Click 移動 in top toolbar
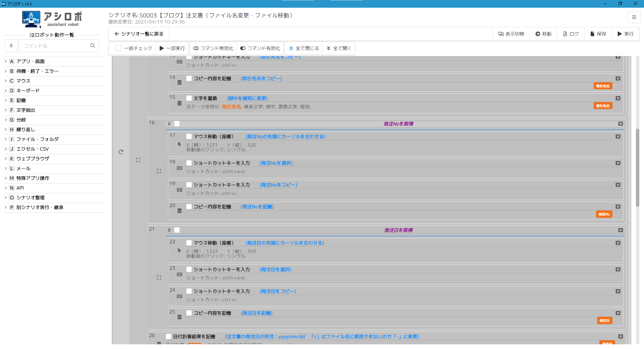Image resolution: width=644 pixels, height=349 pixels. pos(543,34)
